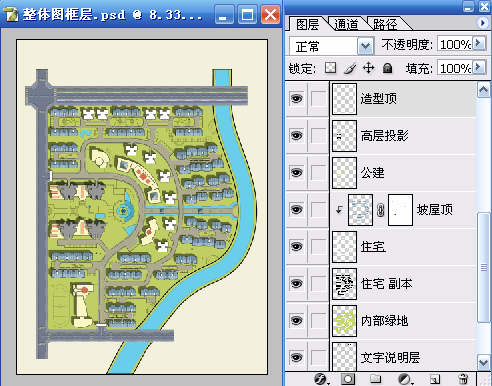Delete layer using trash icon
492x386 pixels.
coord(463,379)
